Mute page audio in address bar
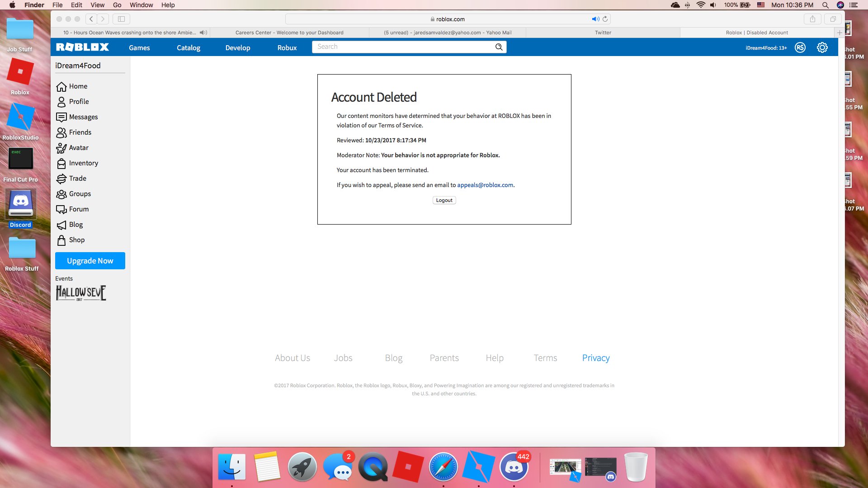This screenshot has height=488, width=868. 595,19
